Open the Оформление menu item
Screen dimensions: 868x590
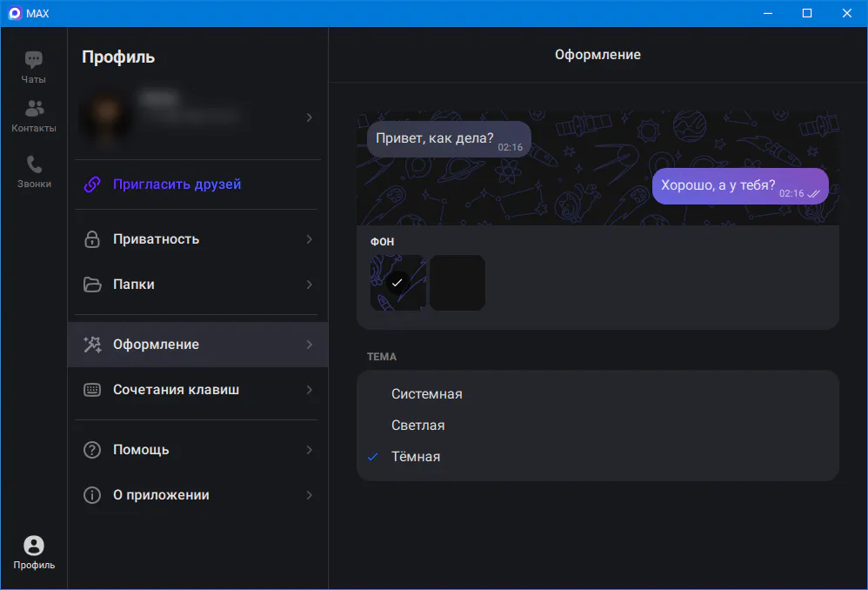tap(157, 345)
